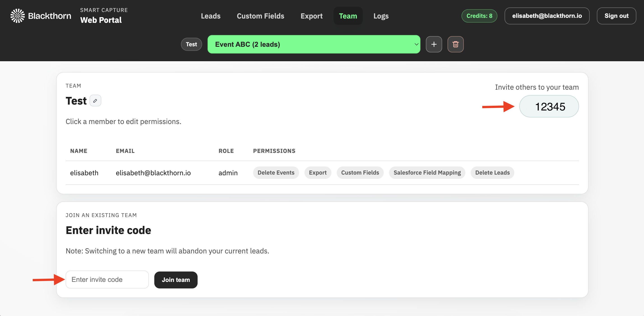Viewport: 644px width, 316px height.
Task: Click the Join team button
Action: pyautogui.click(x=176, y=280)
